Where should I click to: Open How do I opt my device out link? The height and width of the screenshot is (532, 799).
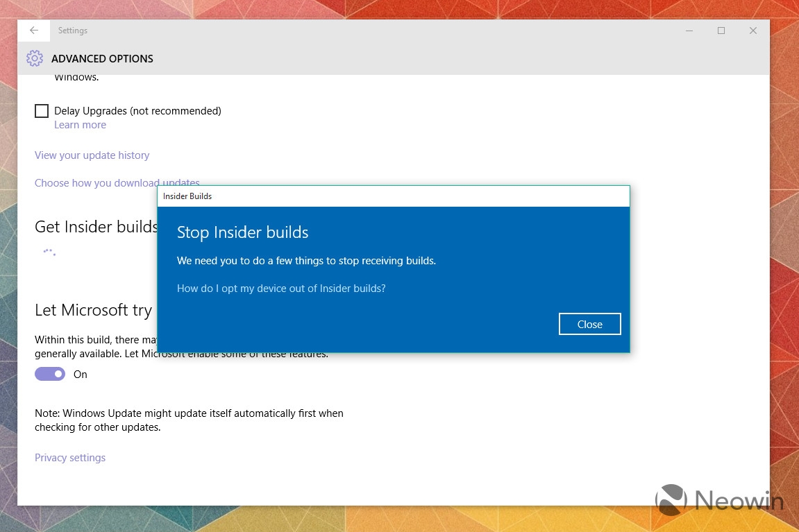(281, 288)
